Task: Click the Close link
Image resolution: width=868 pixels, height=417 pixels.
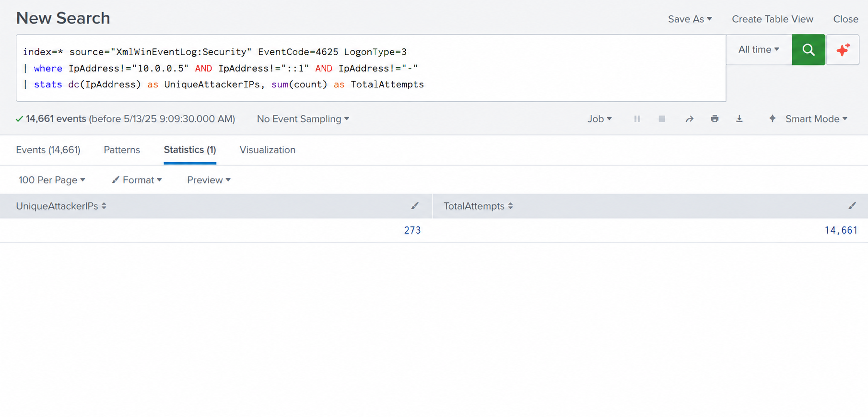Action: pos(845,19)
